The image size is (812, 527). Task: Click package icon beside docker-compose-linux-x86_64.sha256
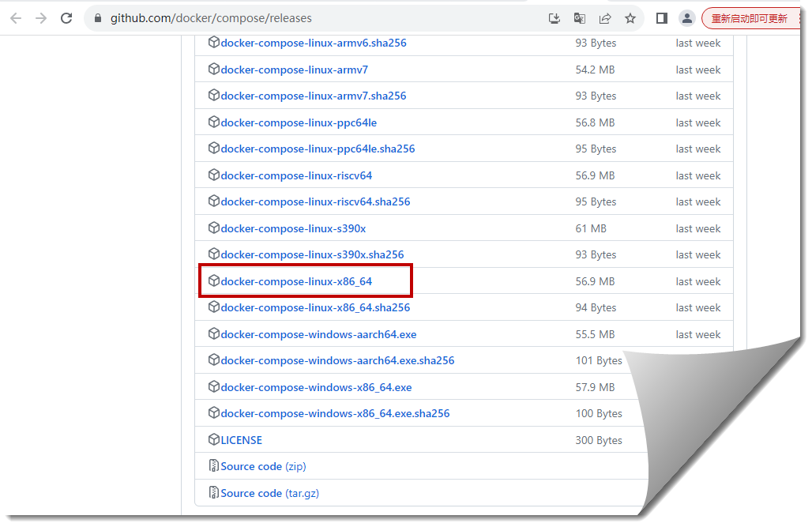click(214, 307)
